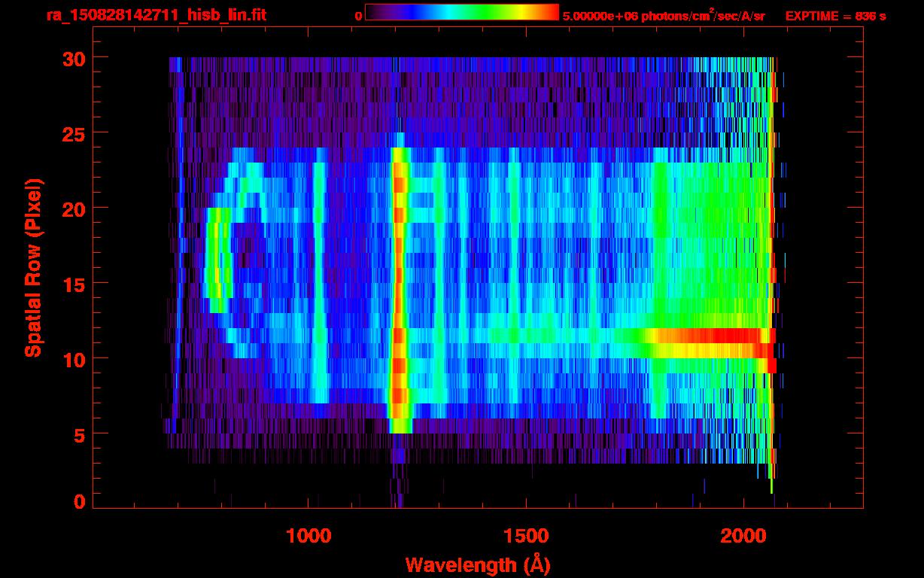Click the Spatial Row (Pixel) axis label
The image size is (924, 578).
coord(32,267)
